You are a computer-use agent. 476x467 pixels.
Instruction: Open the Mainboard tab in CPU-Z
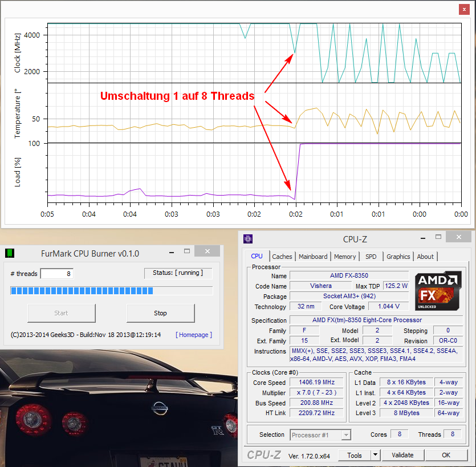[313, 257]
